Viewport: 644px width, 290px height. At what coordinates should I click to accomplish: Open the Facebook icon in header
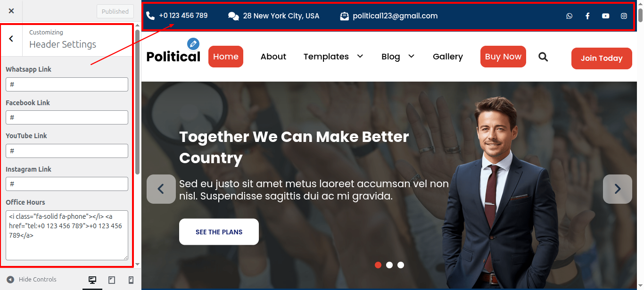tap(587, 16)
